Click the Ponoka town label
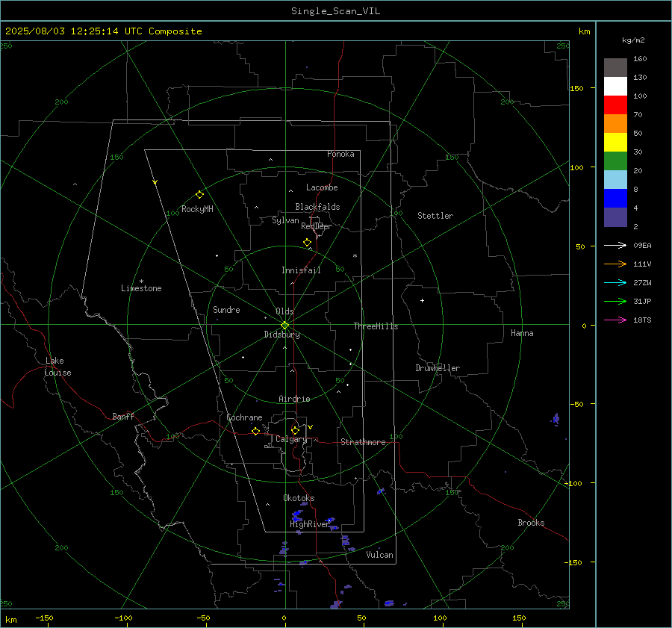Screen dimensions: 672x628 [340, 154]
